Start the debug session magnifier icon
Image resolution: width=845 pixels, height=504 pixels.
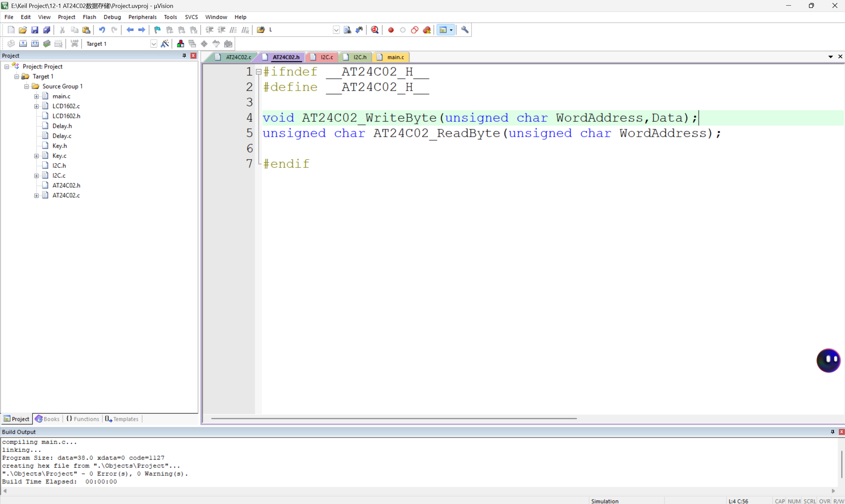[x=374, y=30]
